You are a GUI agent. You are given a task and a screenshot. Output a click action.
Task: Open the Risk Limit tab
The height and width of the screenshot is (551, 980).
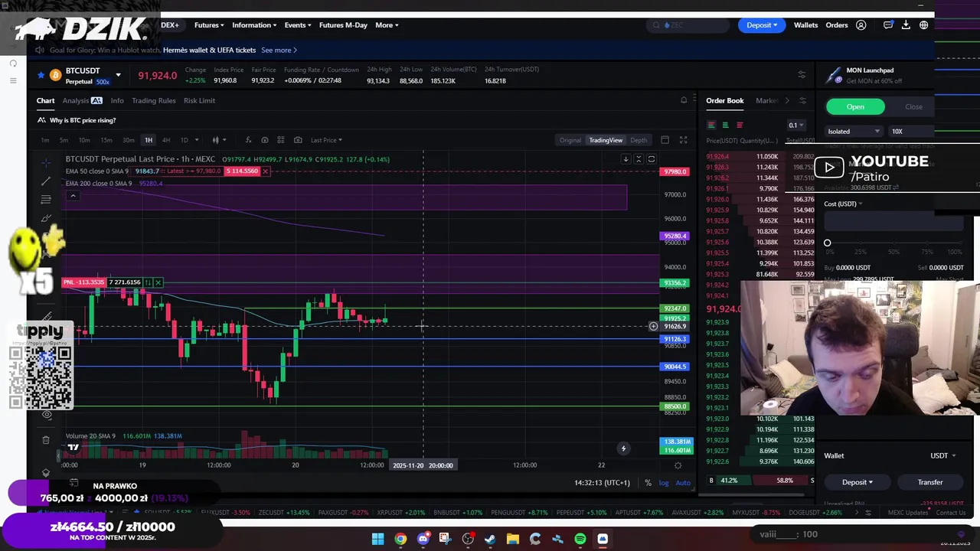click(199, 100)
